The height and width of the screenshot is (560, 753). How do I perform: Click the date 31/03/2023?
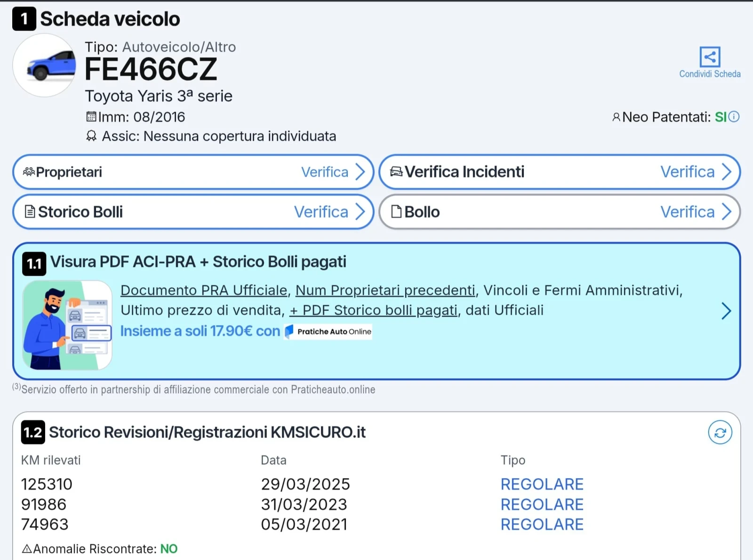[x=304, y=504]
